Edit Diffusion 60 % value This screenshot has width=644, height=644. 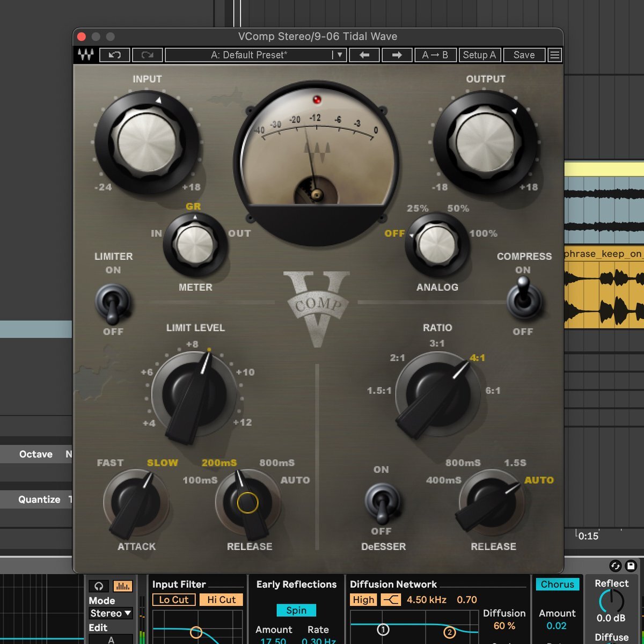click(x=504, y=626)
